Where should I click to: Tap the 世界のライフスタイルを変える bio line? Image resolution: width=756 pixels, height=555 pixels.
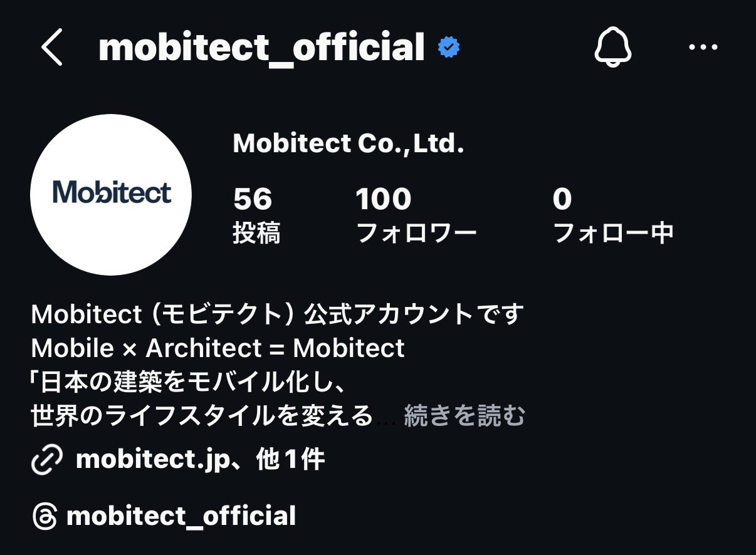tap(202, 416)
